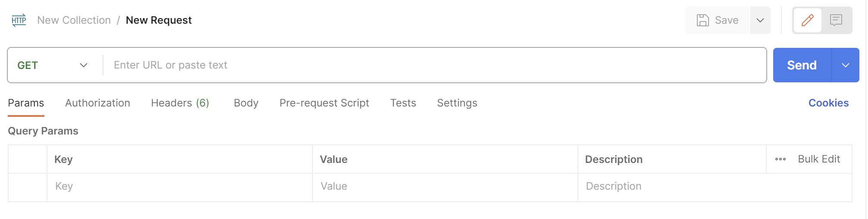Open the Headers (6) tab

(180, 103)
